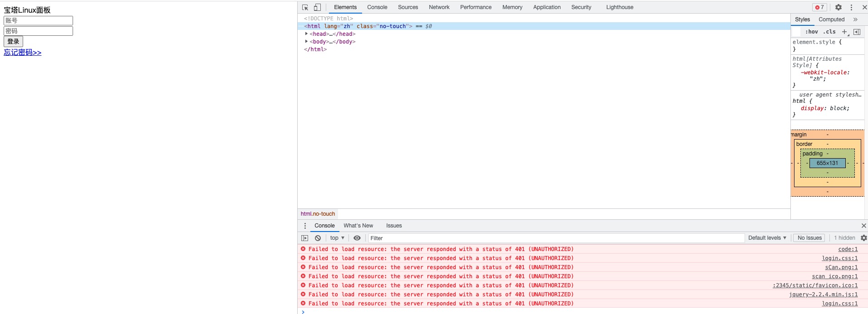
Task: Switch to the Network tab
Action: click(439, 7)
